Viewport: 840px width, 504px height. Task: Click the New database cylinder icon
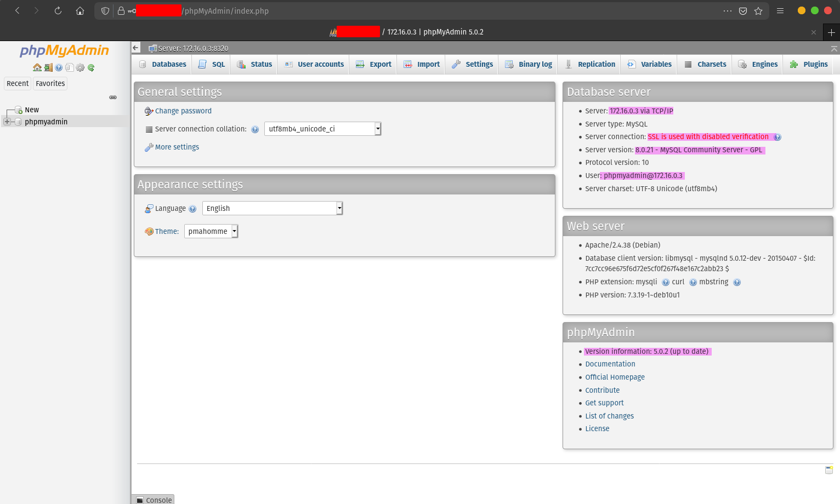click(x=19, y=110)
